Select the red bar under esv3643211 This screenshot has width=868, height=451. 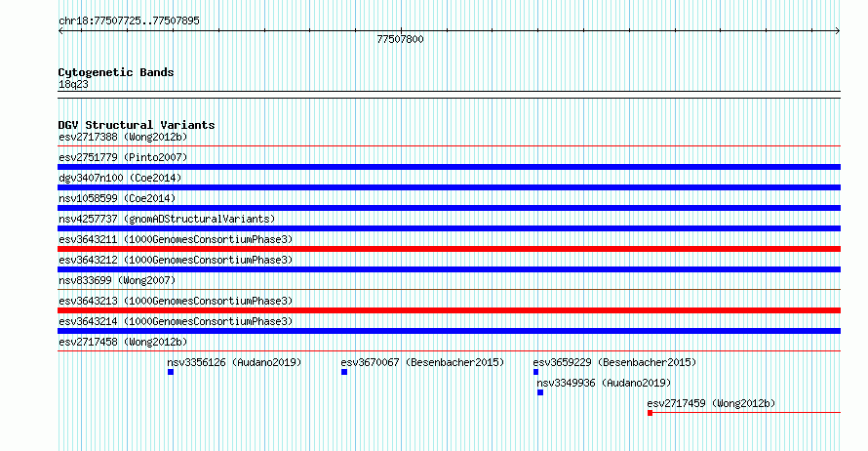click(449, 249)
